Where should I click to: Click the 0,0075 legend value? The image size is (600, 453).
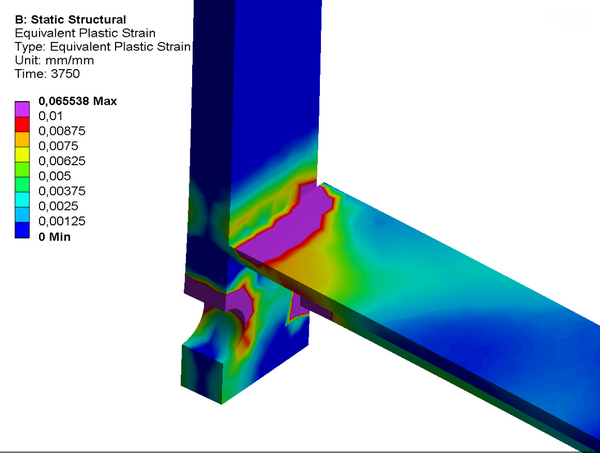pos(58,146)
